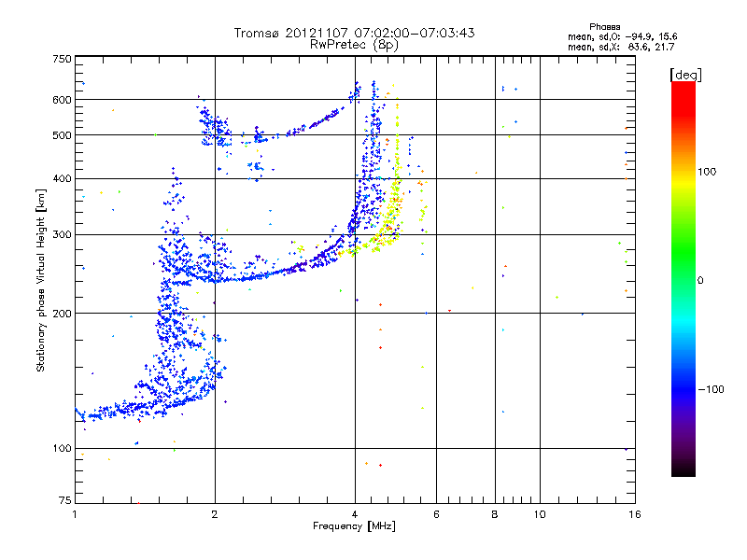The image size is (747, 560).
Task: Click the x-axis tick label '8'
Action: (495, 514)
